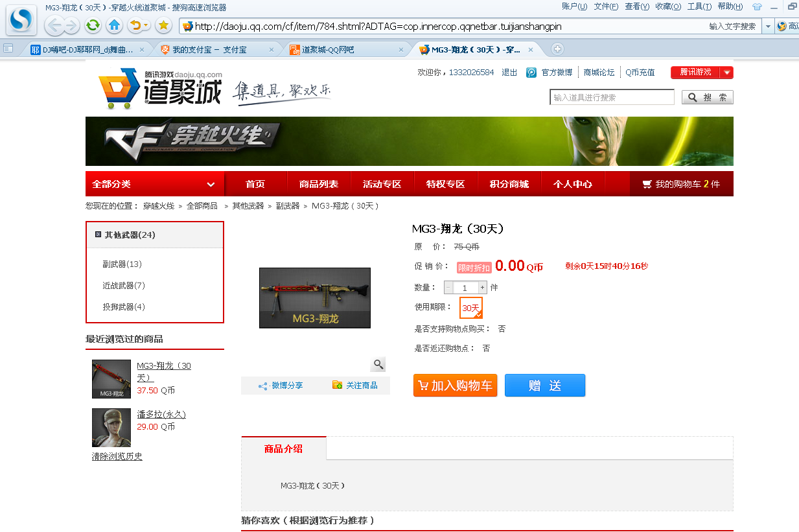Open 副武器(13) category in sidebar
This screenshot has width=799, height=532.
[x=122, y=264]
